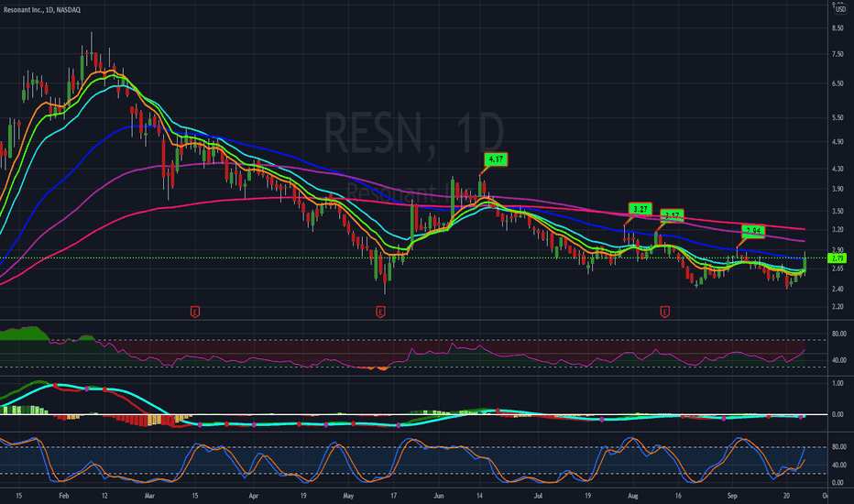
Task: Click the 2.20 price axis label
Action: click(838, 307)
